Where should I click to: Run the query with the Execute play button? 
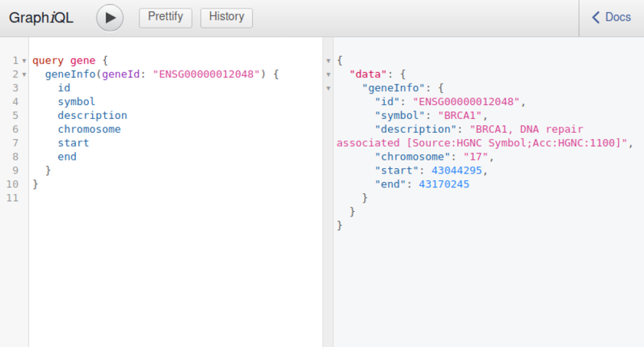(110, 18)
